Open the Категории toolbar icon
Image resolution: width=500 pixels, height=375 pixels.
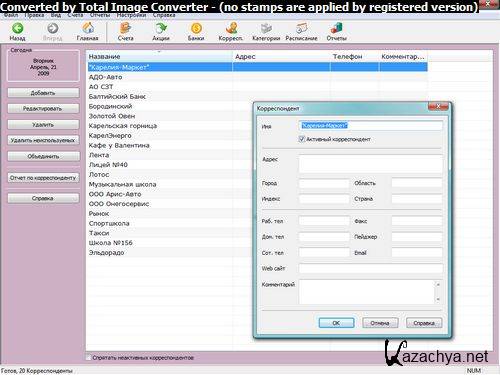pyautogui.click(x=266, y=28)
